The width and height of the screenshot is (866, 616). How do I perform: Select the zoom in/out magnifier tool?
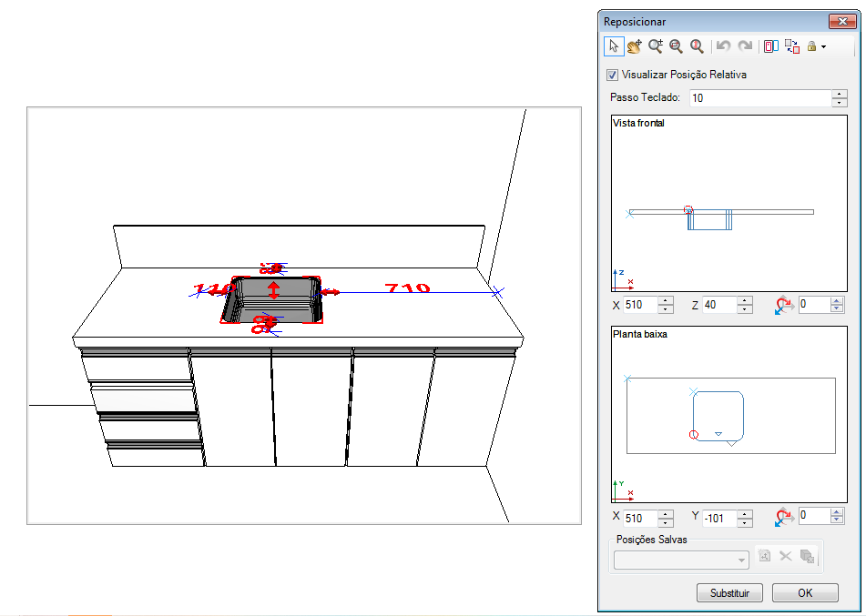[x=656, y=46]
